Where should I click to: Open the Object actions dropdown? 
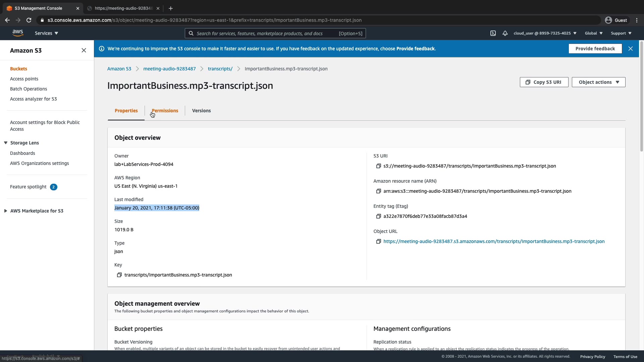598,82
